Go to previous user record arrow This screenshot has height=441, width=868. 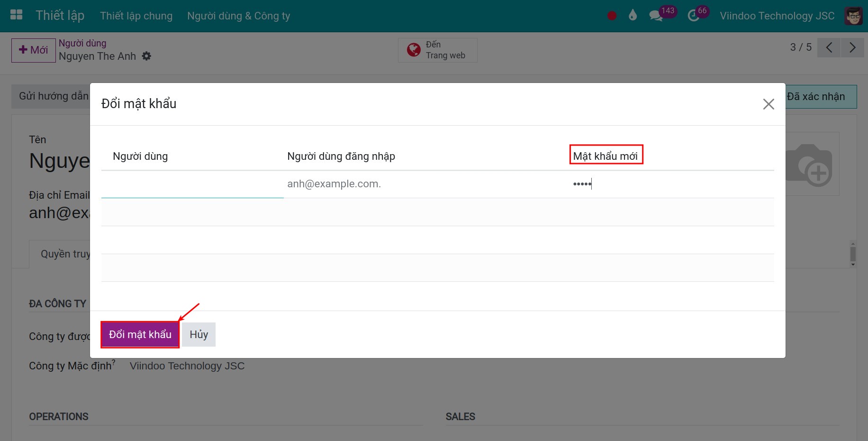point(829,47)
